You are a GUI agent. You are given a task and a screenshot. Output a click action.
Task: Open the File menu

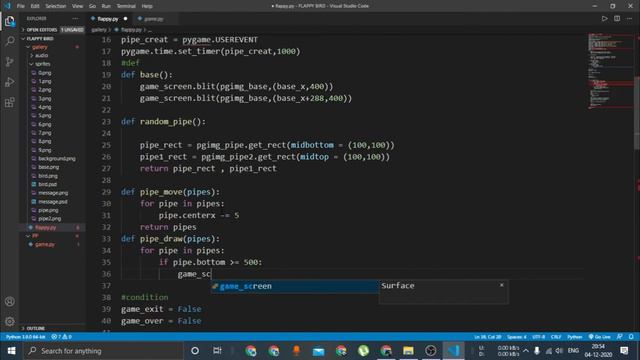pos(20,6)
